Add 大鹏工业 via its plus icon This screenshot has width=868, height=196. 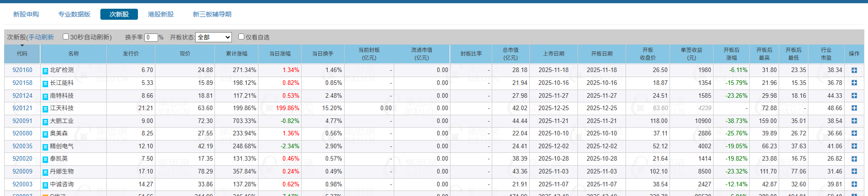[854, 121]
